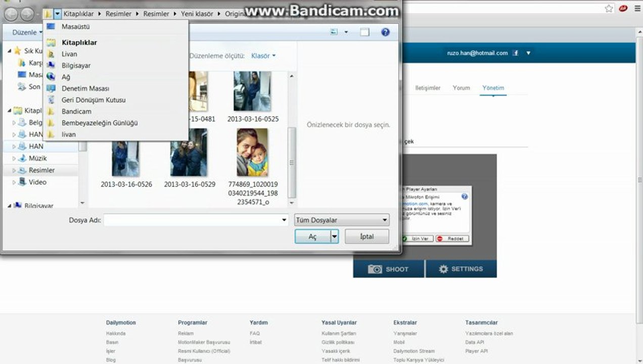The image size is (643, 364).
Task: Click Reddet deny in Flash dialog
Action: click(x=452, y=239)
